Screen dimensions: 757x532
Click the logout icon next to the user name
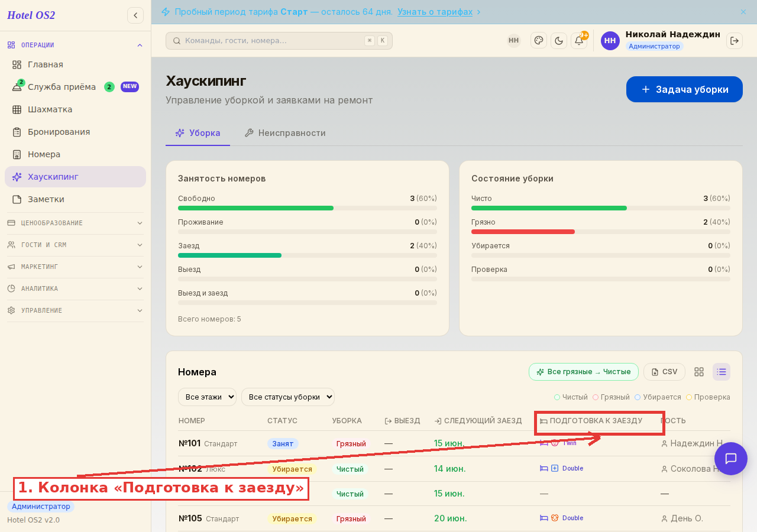pyautogui.click(x=735, y=40)
